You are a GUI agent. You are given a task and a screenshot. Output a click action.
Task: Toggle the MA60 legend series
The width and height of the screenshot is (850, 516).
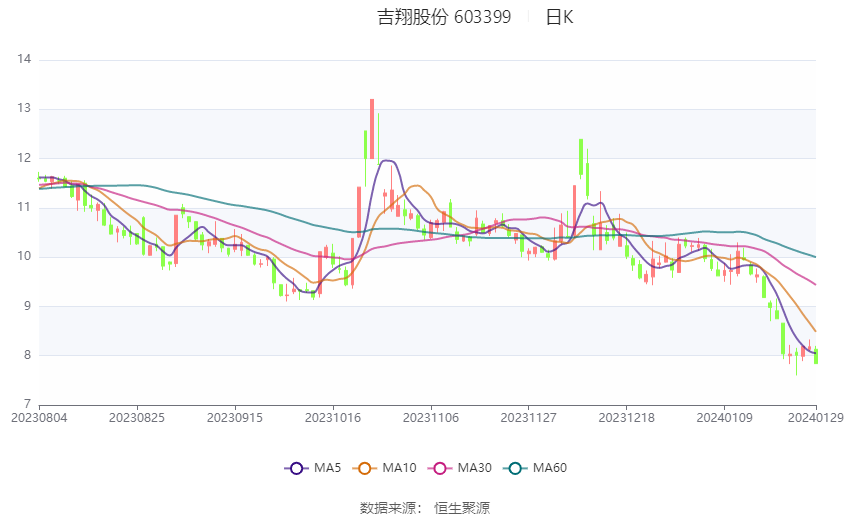(x=535, y=468)
